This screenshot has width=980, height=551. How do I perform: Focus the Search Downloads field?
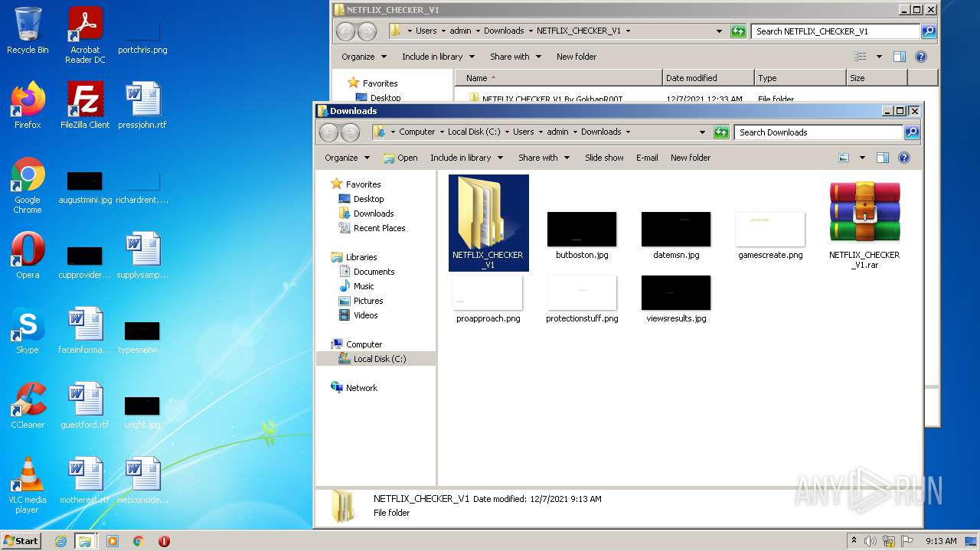[818, 132]
